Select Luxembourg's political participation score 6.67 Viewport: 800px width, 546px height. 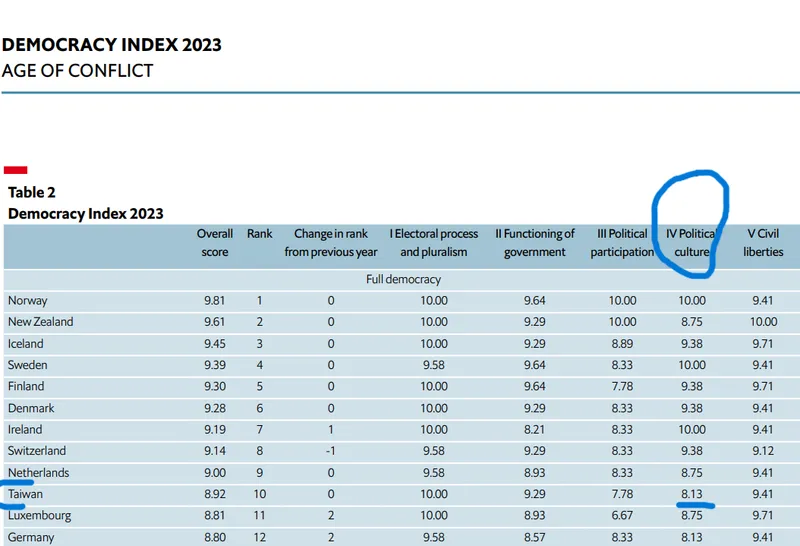coord(622,516)
